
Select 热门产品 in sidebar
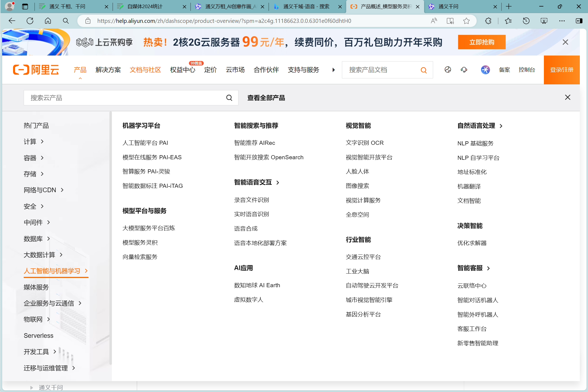click(36, 125)
